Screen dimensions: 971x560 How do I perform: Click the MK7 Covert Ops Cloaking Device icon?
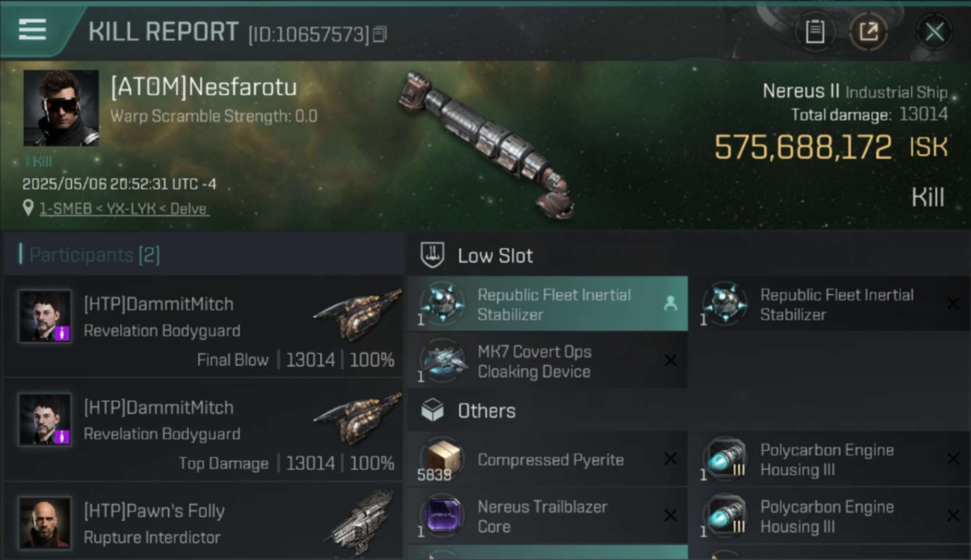click(x=442, y=361)
